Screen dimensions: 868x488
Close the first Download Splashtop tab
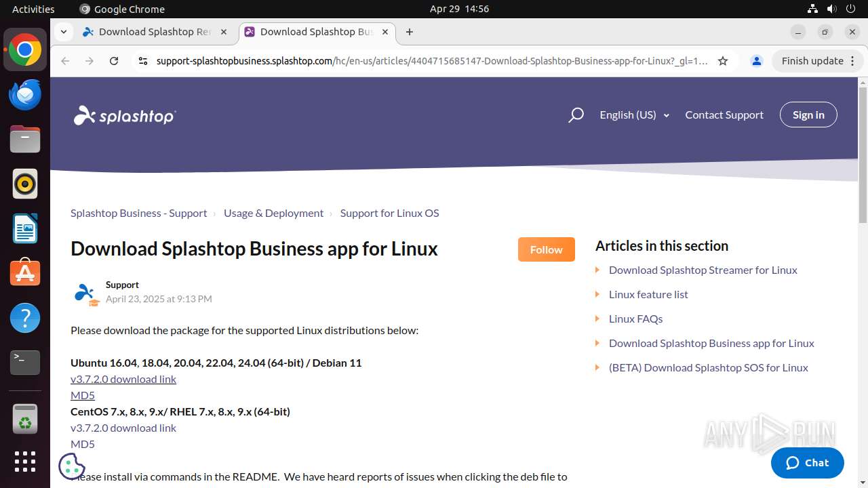[x=224, y=32]
